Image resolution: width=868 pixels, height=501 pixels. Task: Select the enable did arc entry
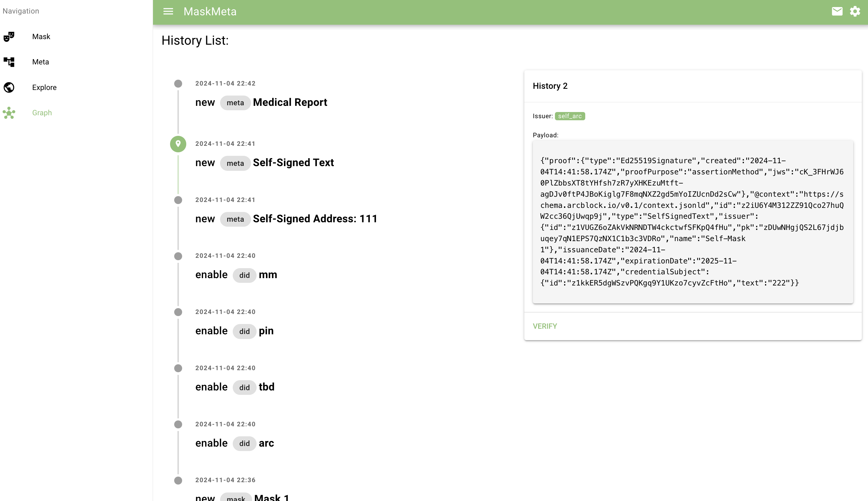[266, 443]
